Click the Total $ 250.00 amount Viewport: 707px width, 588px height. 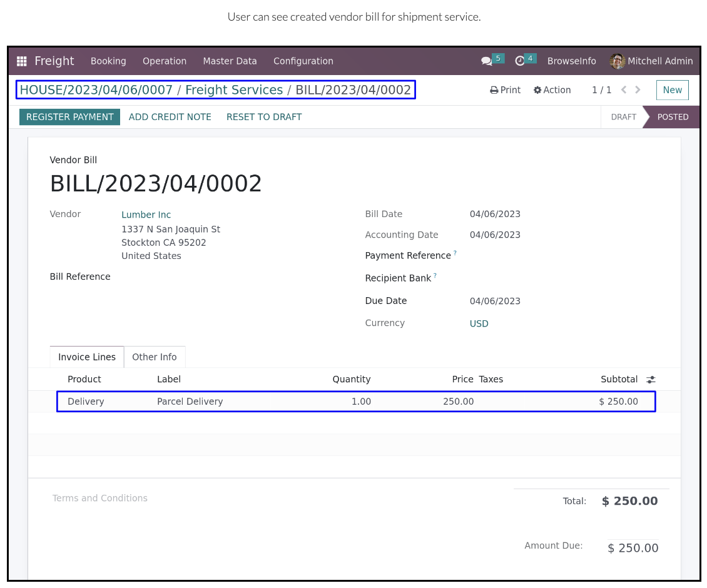click(x=630, y=501)
